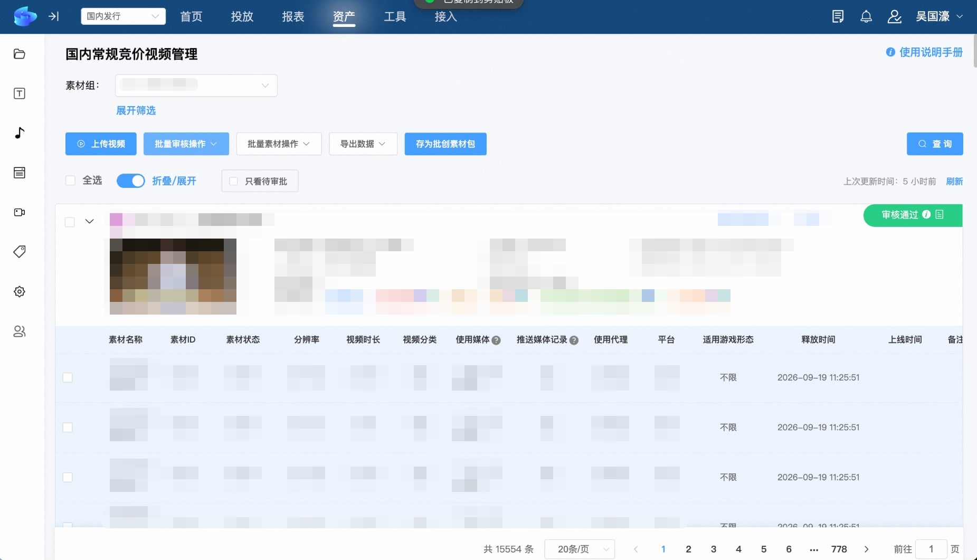The image size is (977, 560).
Task: Go to page 6
Action: click(x=789, y=549)
